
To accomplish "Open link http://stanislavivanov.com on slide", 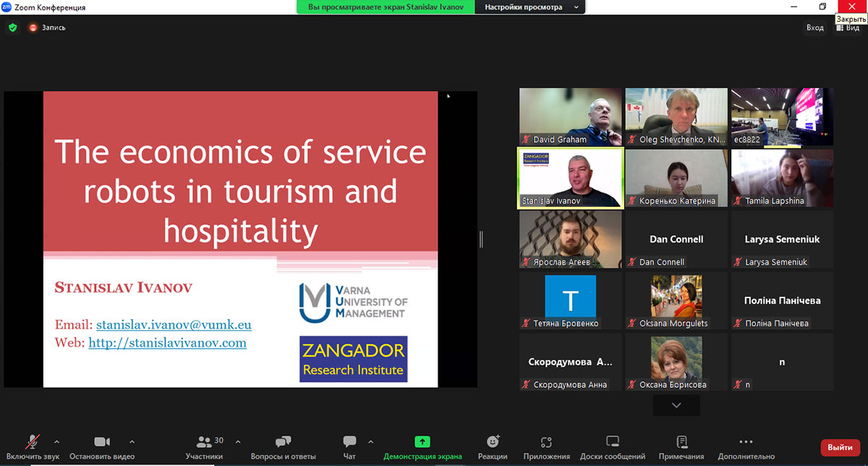I will point(167,343).
